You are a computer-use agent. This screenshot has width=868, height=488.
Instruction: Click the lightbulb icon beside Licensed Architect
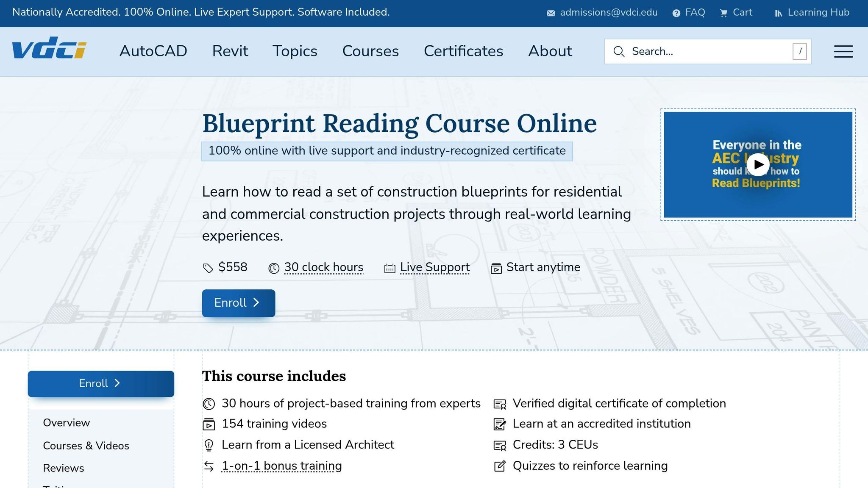(209, 445)
